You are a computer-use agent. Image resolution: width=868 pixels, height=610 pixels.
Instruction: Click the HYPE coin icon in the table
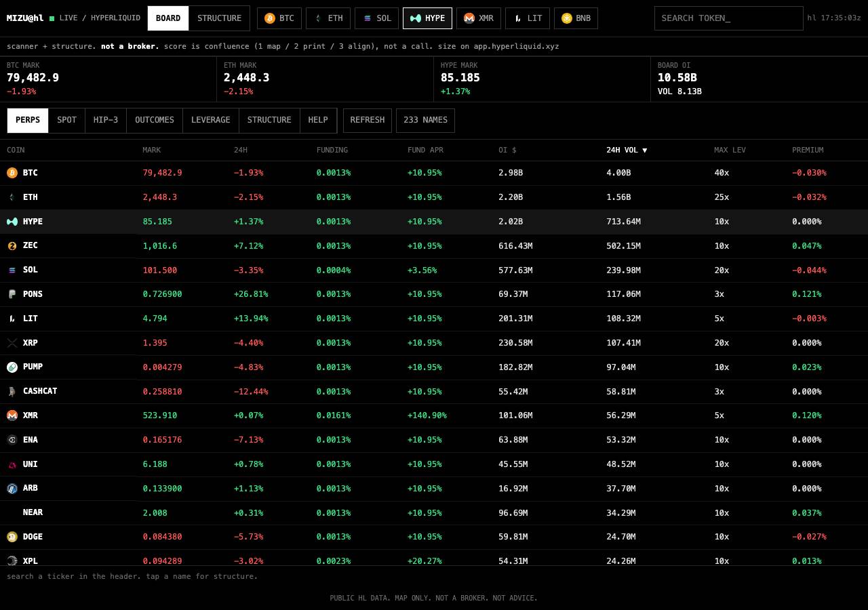12,222
